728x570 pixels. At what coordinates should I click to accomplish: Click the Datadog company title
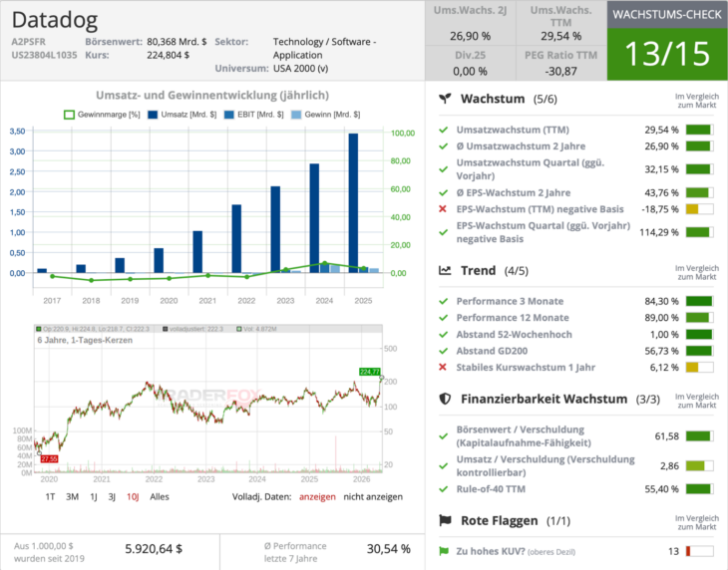tap(55, 20)
